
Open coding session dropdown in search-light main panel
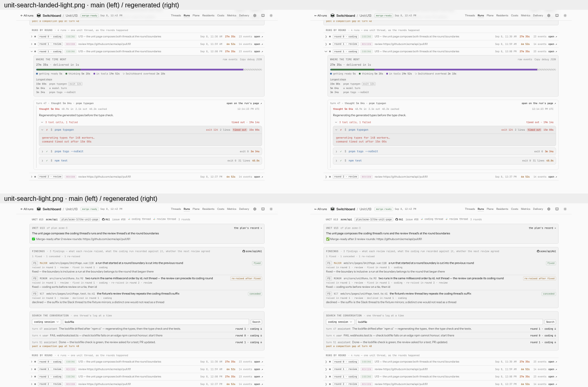point(47,322)
